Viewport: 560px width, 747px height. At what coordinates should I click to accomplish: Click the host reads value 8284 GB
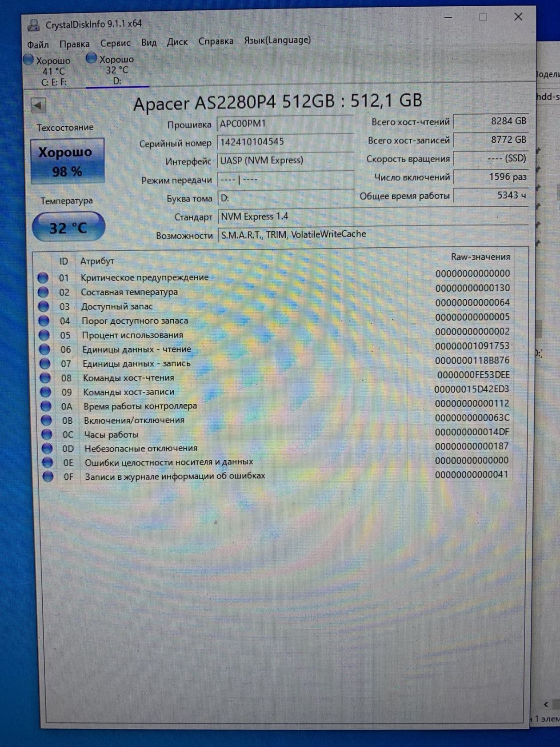click(491, 121)
